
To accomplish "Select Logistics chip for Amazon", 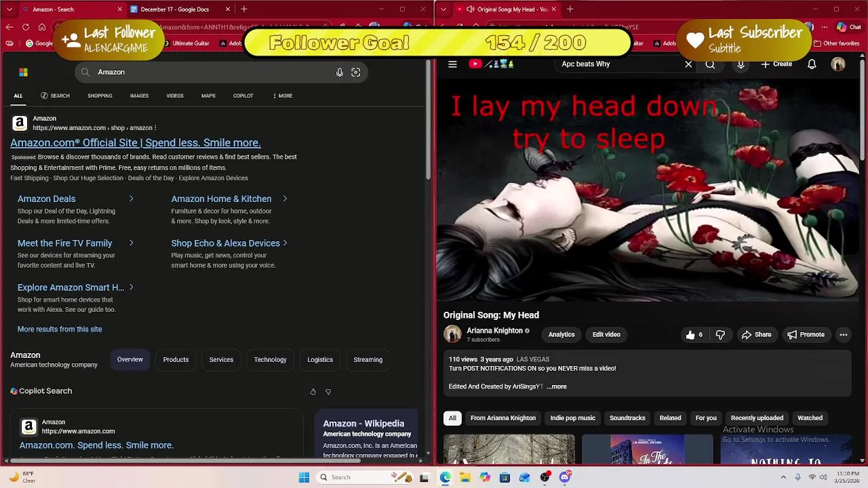I will click(x=320, y=360).
